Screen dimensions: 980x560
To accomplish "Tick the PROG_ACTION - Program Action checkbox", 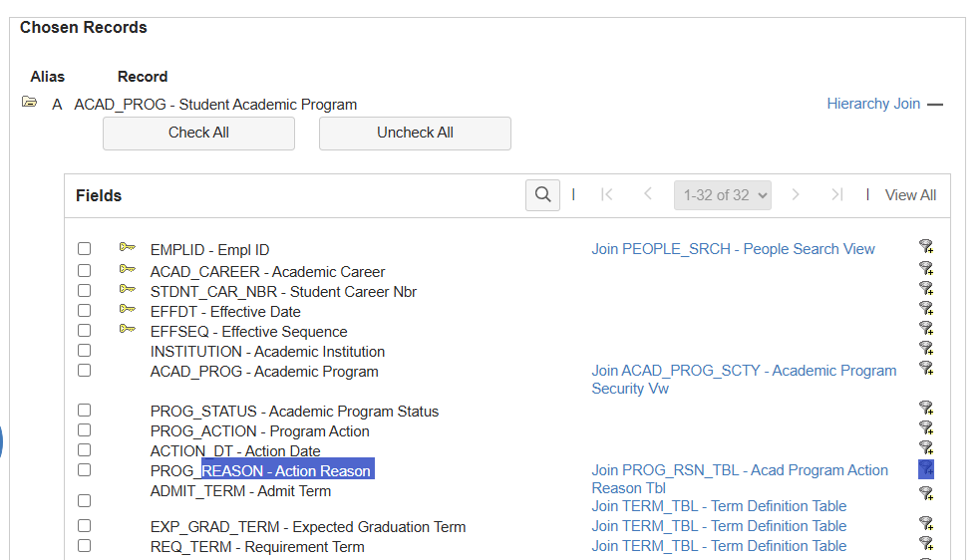I will (85, 430).
